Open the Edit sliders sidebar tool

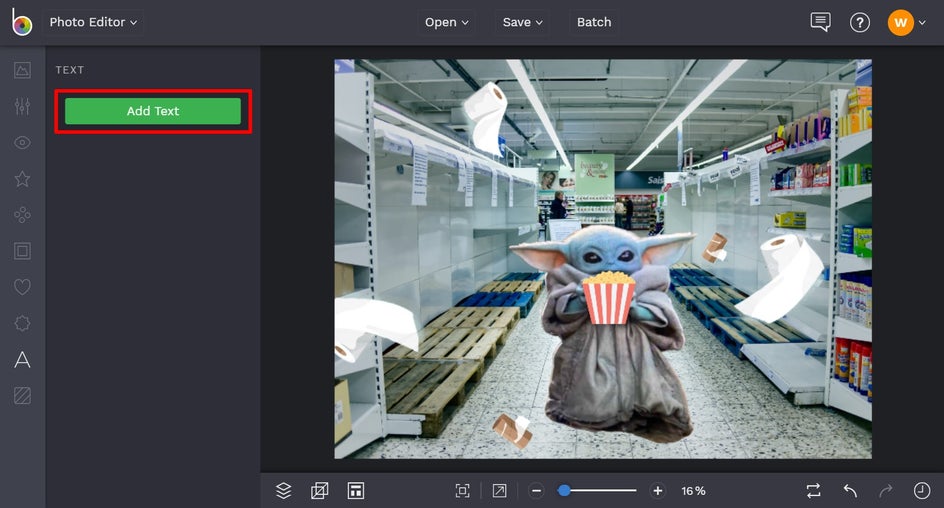coord(22,107)
